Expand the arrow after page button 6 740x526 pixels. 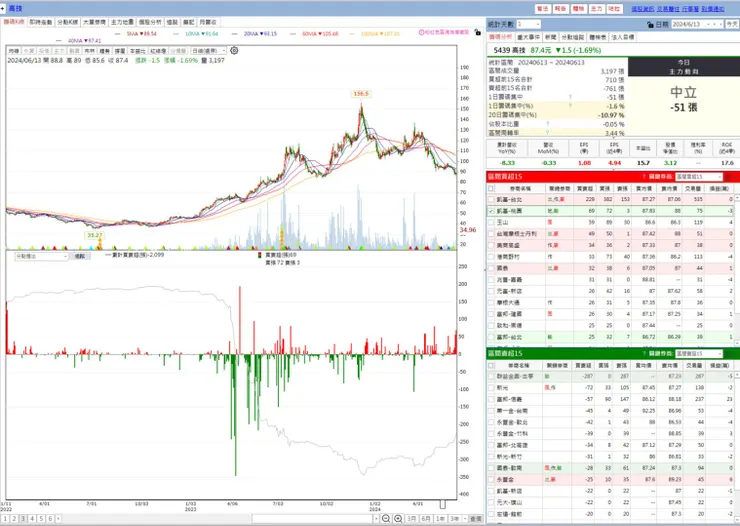tap(58, 518)
